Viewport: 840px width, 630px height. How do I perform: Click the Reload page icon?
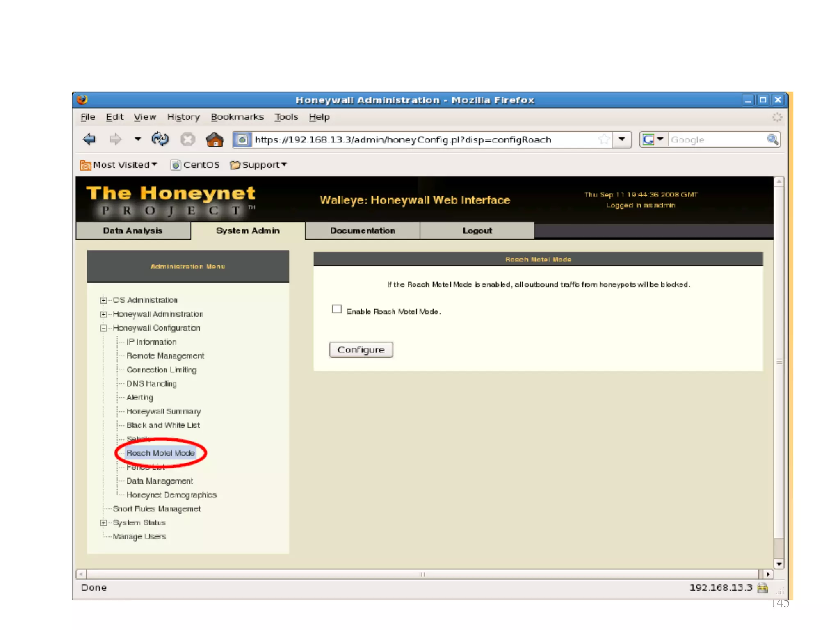click(160, 139)
